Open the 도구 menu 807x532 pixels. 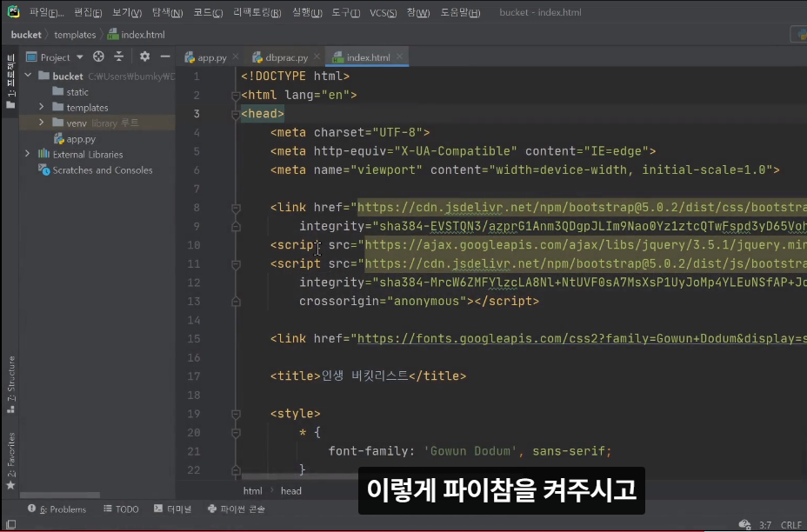[x=345, y=12]
